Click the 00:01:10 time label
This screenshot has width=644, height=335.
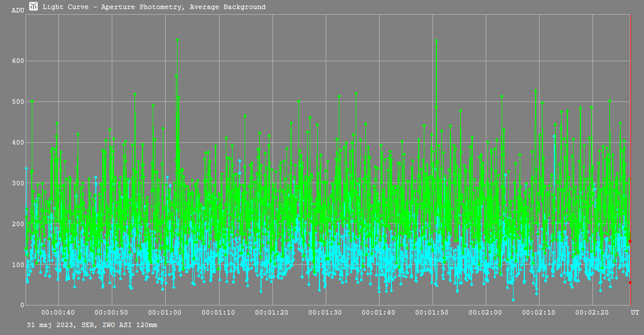[x=218, y=312]
